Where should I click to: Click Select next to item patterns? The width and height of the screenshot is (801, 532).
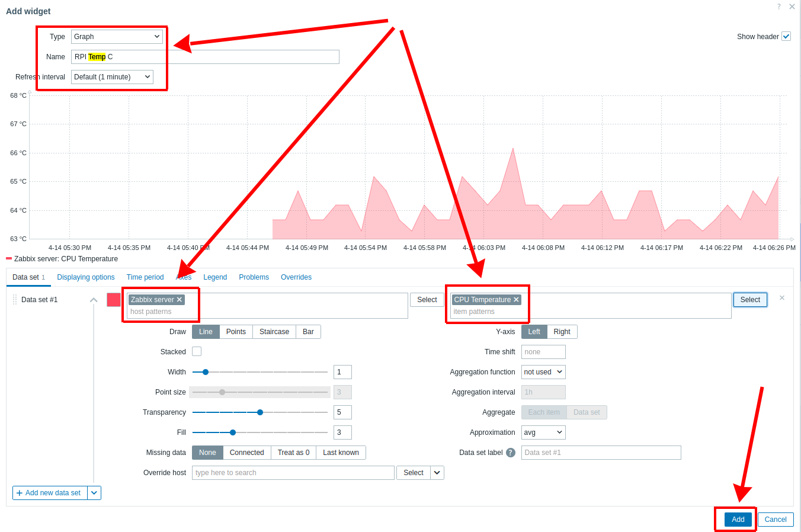(x=749, y=299)
